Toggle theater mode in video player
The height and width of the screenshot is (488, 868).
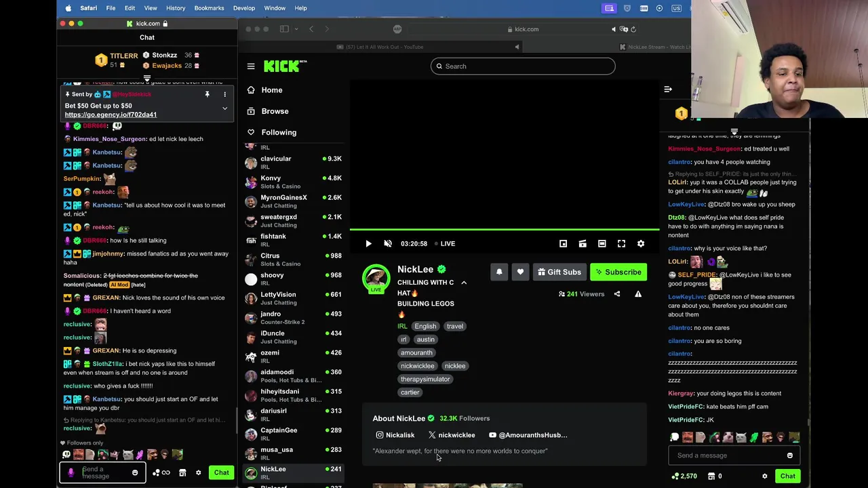601,243
